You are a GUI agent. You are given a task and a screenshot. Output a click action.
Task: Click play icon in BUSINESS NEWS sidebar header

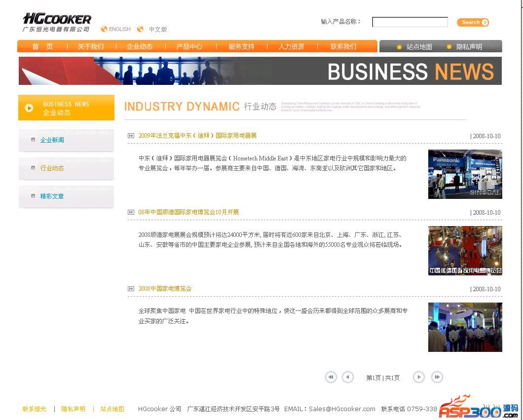tap(29, 108)
